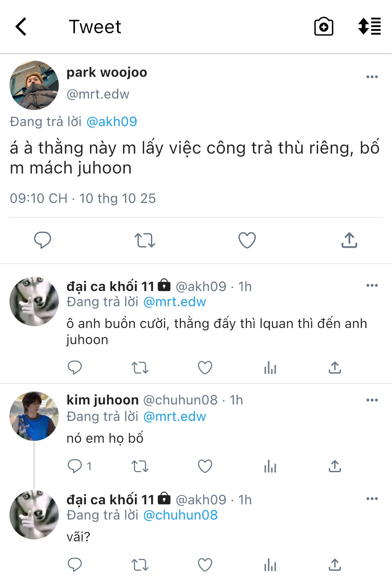Open more options on the "vãi?" reply

372,499
